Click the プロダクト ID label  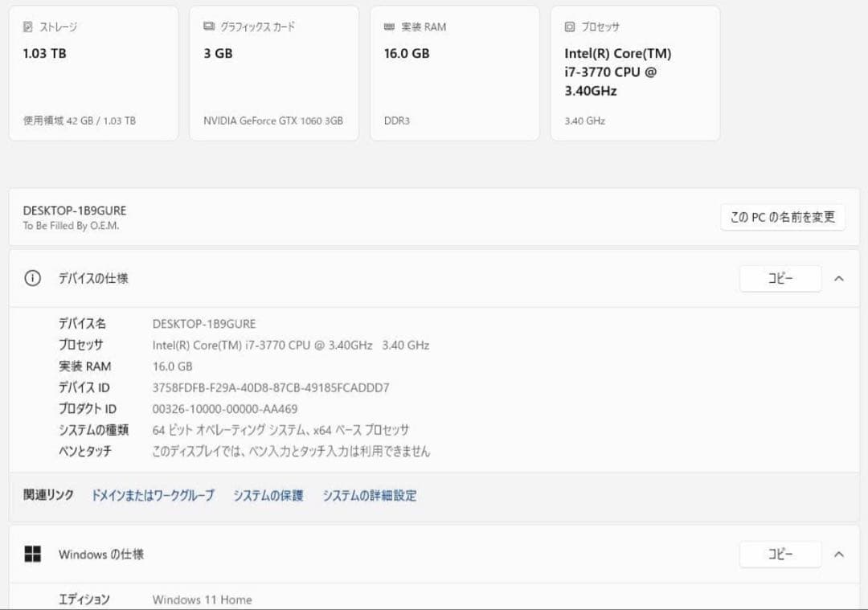[88, 409]
